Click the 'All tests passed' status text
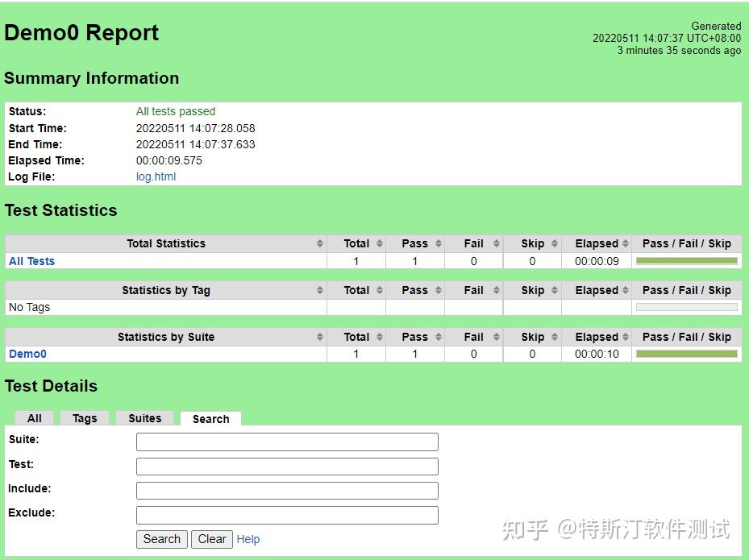Screen dimensions: 749x560 [x=175, y=111]
